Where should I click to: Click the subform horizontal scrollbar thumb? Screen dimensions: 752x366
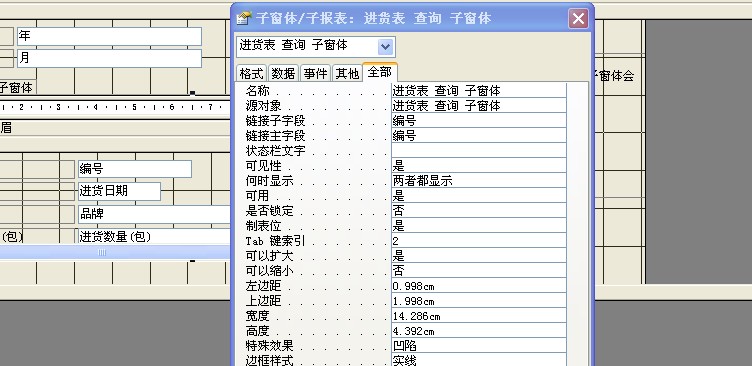pos(102,252)
